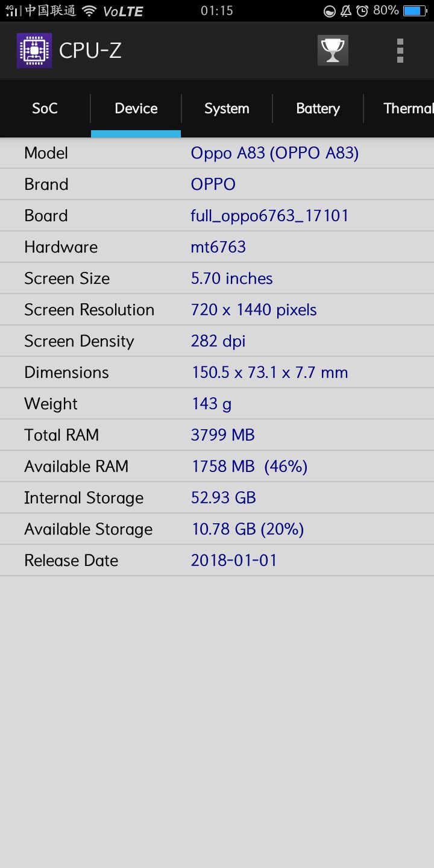The height and width of the screenshot is (868, 434).
Task: Tap the battery icon in status bar
Action: click(x=415, y=11)
